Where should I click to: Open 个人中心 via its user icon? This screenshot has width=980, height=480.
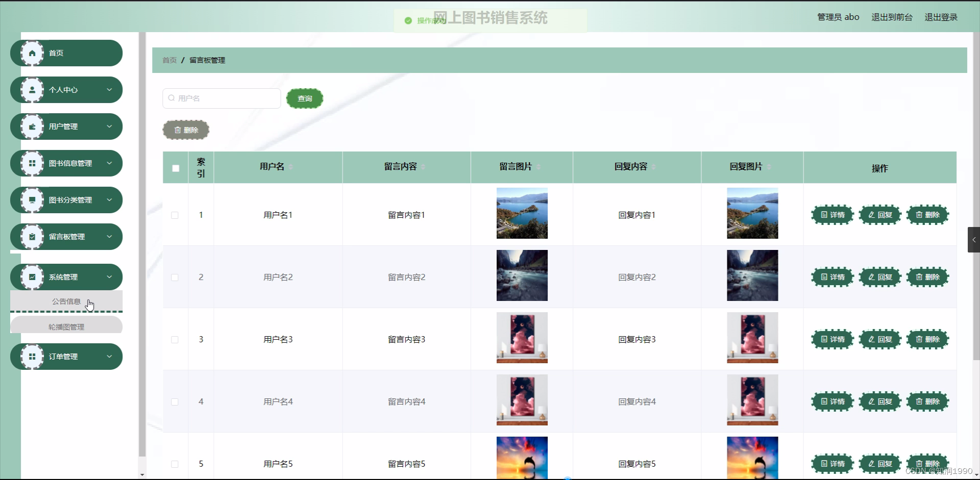pyautogui.click(x=32, y=89)
